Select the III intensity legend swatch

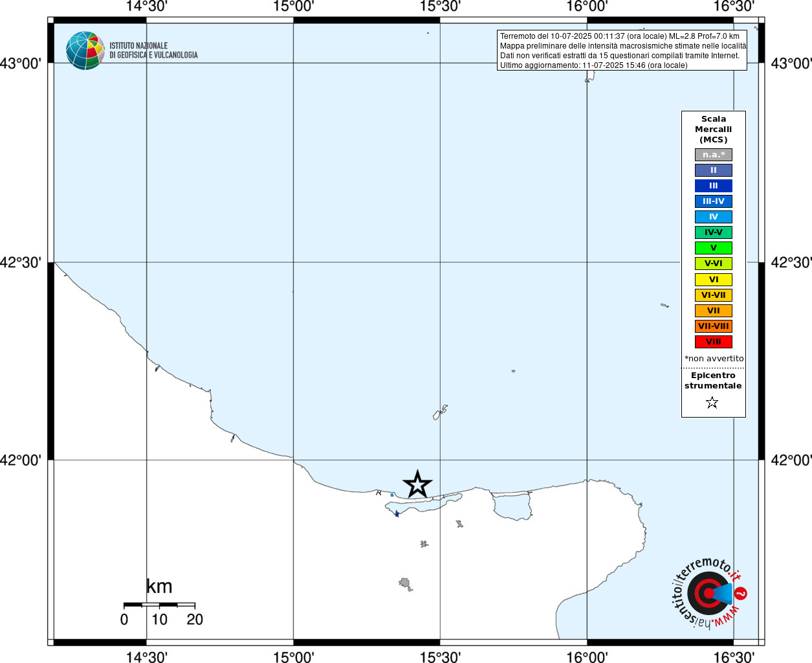point(714,186)
